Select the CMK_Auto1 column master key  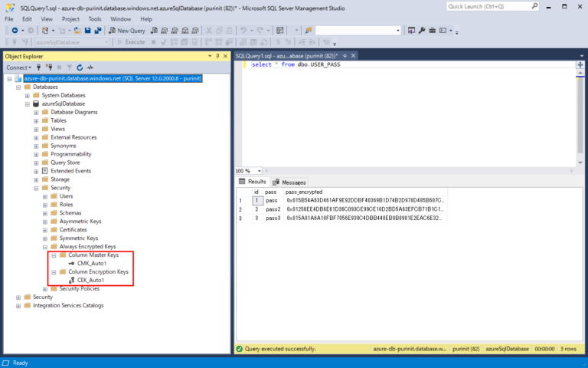point(92,263)
